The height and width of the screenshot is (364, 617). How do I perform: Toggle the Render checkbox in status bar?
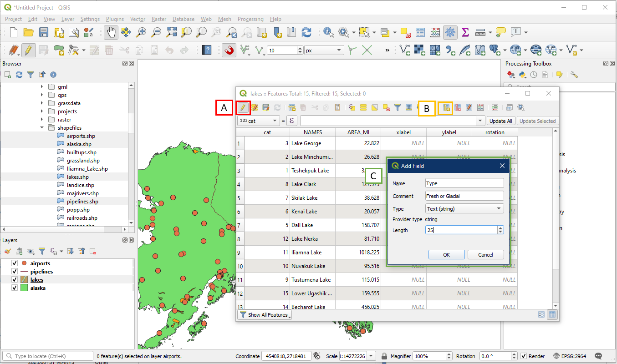click(524, 356)
